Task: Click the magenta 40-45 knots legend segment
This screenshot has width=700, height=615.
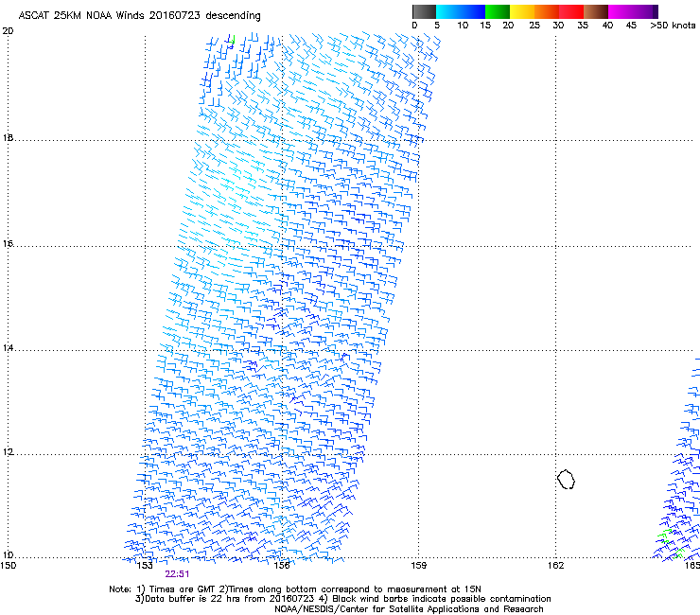Action: tap(621, 11)
